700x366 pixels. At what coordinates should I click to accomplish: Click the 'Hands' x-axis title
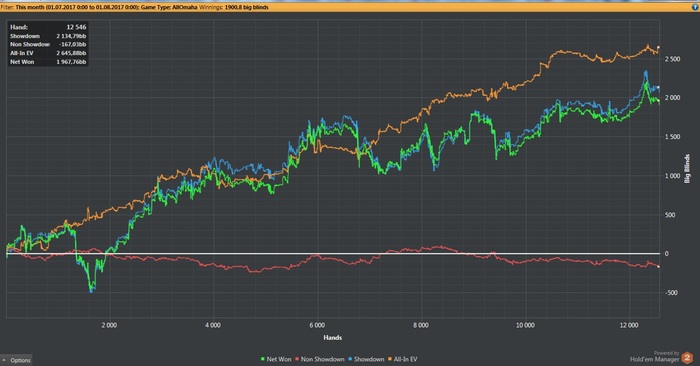[333, 337]
